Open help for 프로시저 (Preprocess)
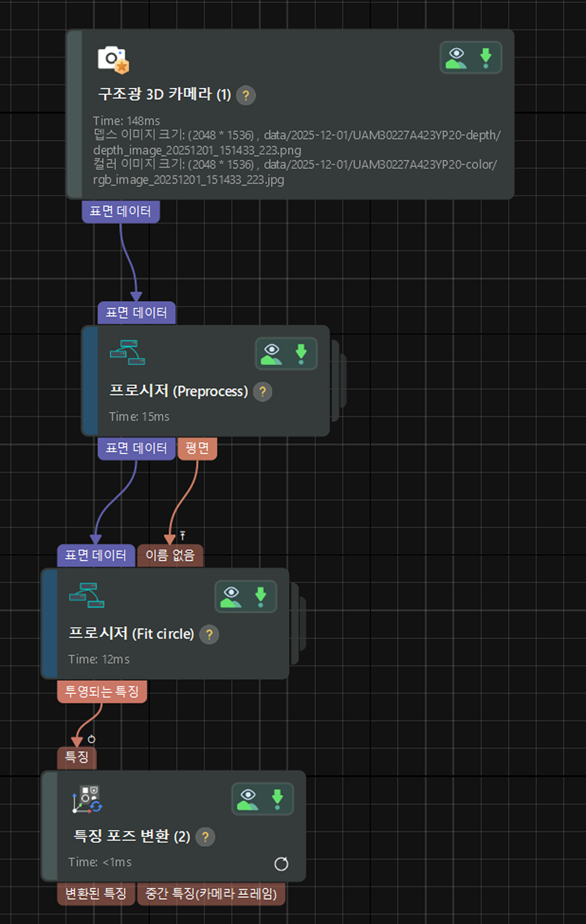Viewport: 586px width, 924px height. (263, 392)
